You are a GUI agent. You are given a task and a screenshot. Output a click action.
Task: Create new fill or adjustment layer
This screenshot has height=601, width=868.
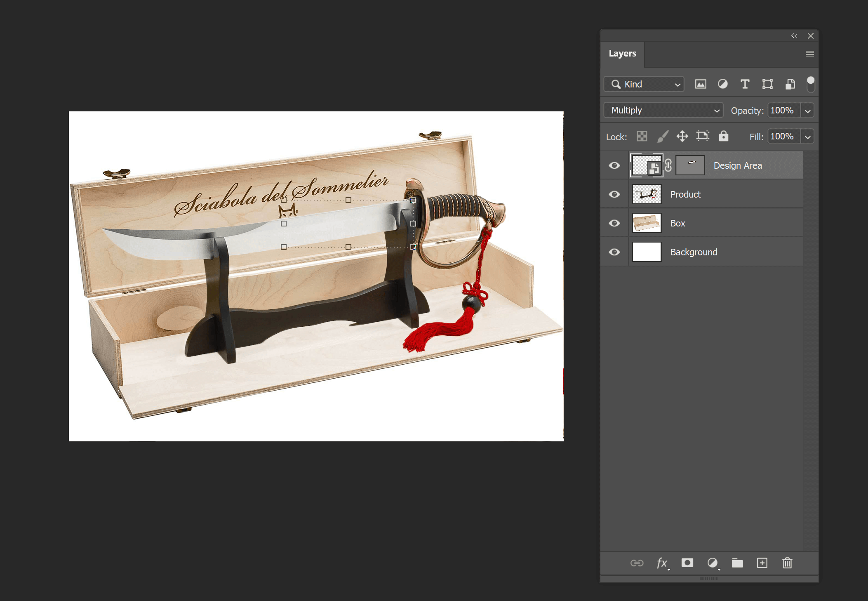click(x=713, y=563)
